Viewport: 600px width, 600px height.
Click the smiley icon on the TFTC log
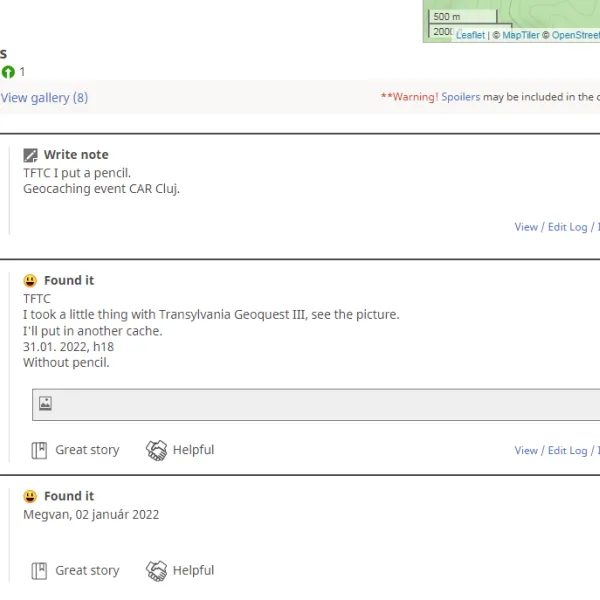click(x=30, y=281)
